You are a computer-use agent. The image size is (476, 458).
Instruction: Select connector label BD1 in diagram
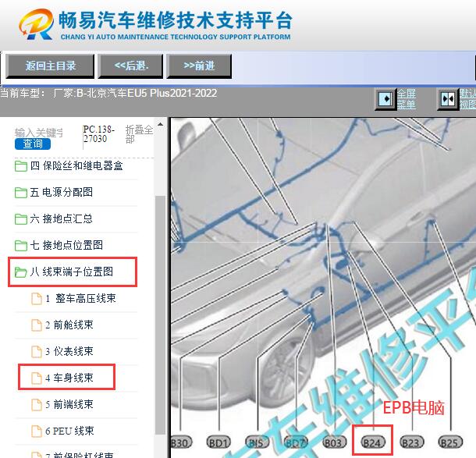click(x=218, y=443)
